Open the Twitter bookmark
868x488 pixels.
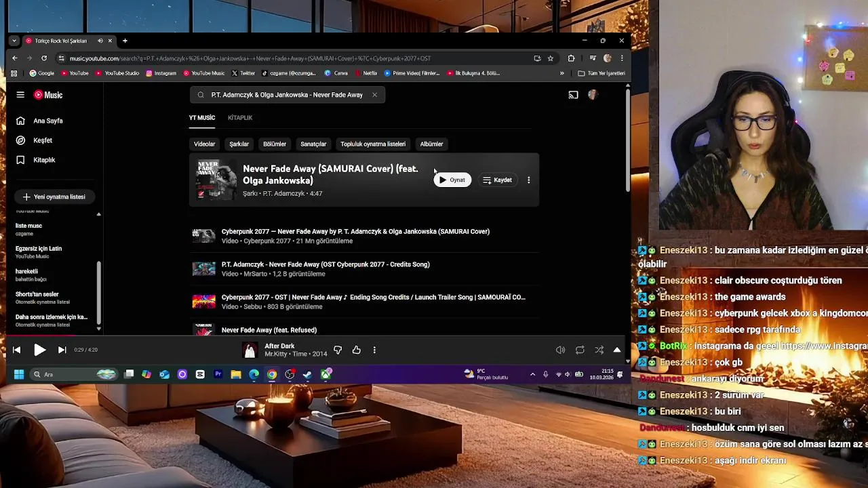pos(243,73)
